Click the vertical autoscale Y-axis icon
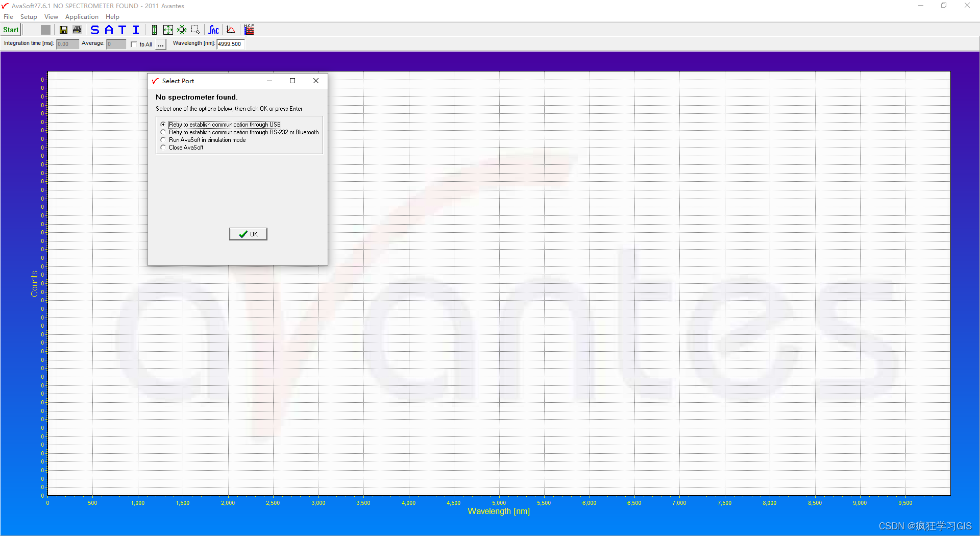This screenshot has width=980, height=536. (x=154, y=30)
